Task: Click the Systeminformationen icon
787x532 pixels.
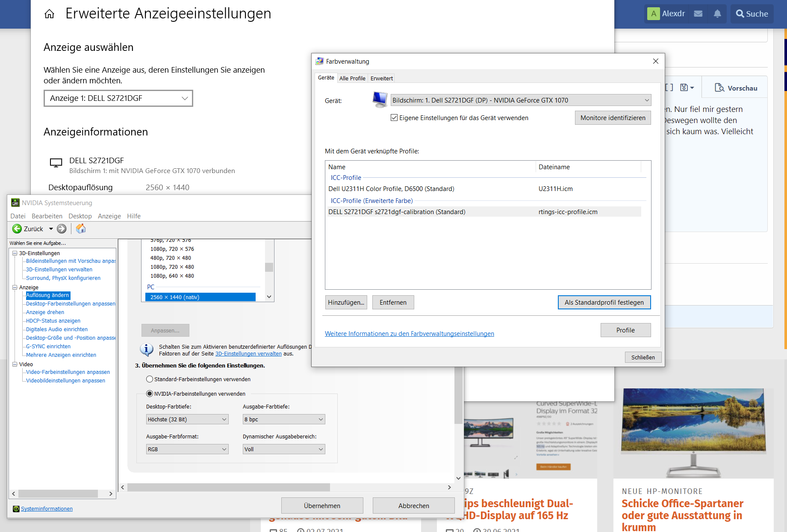Action: 16,508
